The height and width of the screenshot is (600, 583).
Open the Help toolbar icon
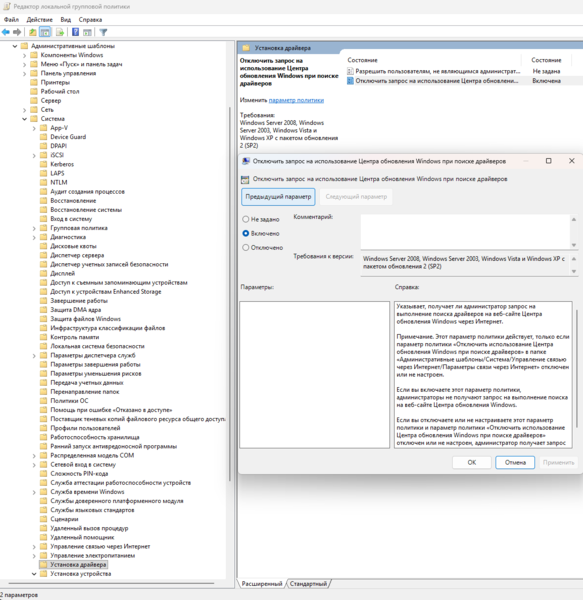[x=75, y=33]
